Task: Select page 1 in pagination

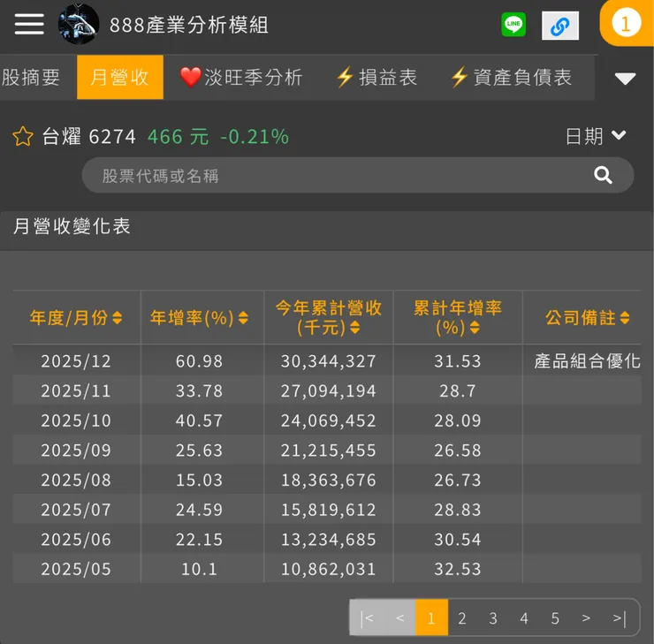Action: pos(431,617)
